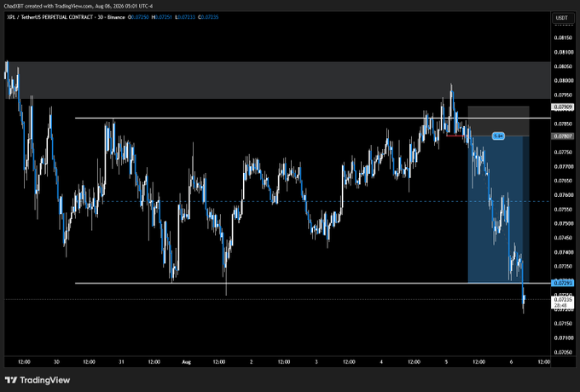The height and width of the screenshot is (392, 580).
Task: Click the open price value O0.07250
Action: point(138,17)
